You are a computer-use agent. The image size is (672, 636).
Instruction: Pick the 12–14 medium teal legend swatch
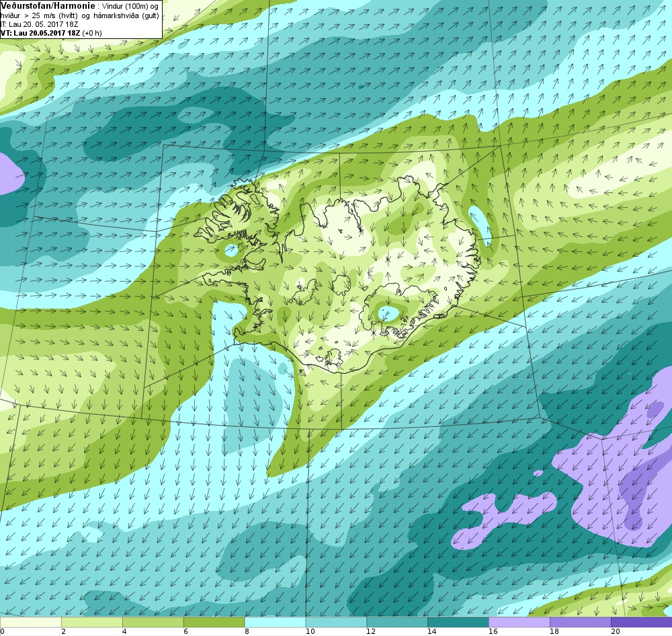[397, 623]
